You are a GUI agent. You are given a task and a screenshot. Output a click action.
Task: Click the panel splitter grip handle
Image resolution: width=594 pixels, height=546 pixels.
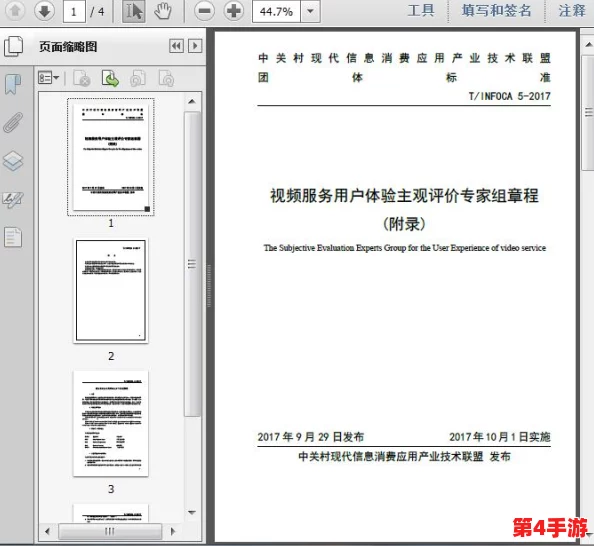pyautogui.click(x=209, y=286)
